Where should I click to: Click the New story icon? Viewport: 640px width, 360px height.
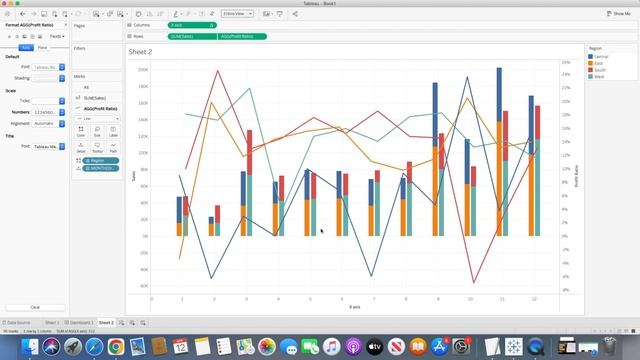point(143,322)
